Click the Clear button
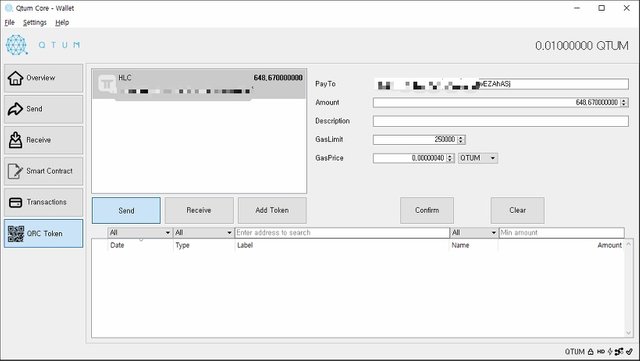 [518, 210]
